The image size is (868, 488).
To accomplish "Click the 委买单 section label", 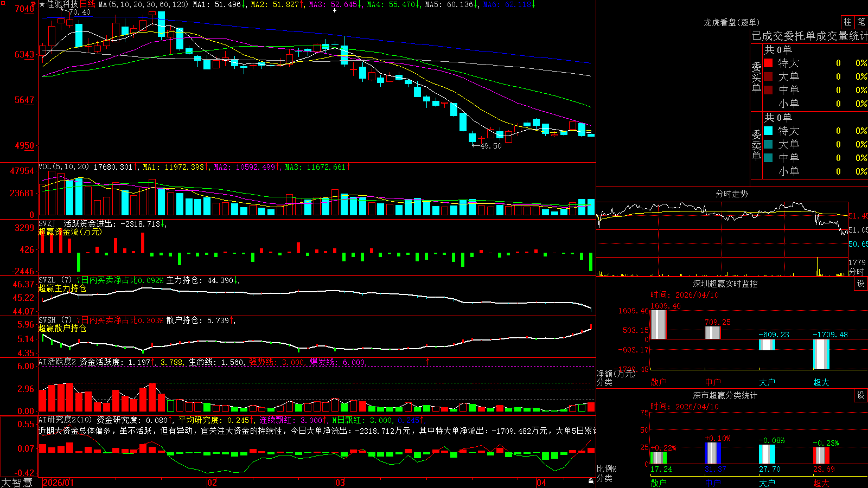I will [x=756, y=77].
